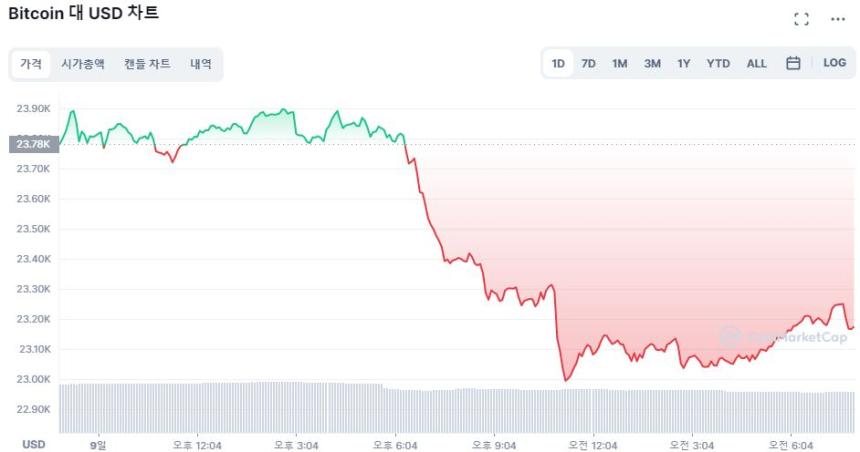The width and height of the screenshot is (860, 452).
Task: Set time range to 1M
Action: pos(620,64)
